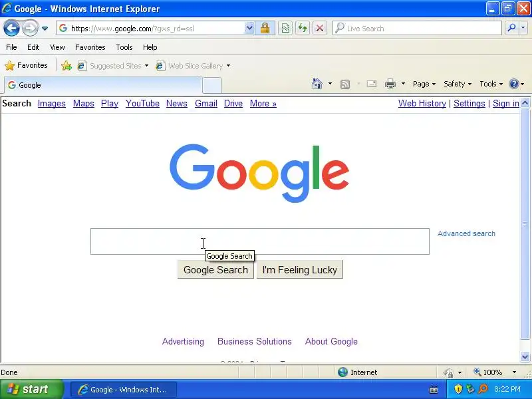This screenshot has width=532, height=399.
Task: Open the Tools command bar dropdown
Action: tap(491, 84)
